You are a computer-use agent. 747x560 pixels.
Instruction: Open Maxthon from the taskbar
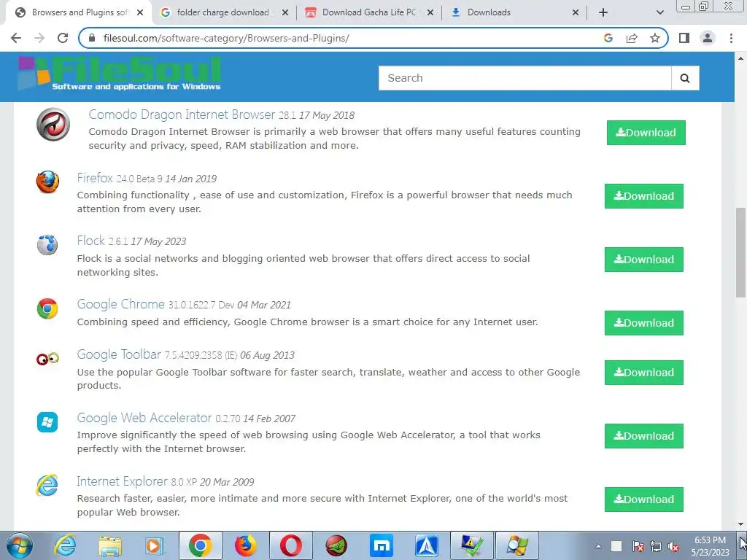382,545
